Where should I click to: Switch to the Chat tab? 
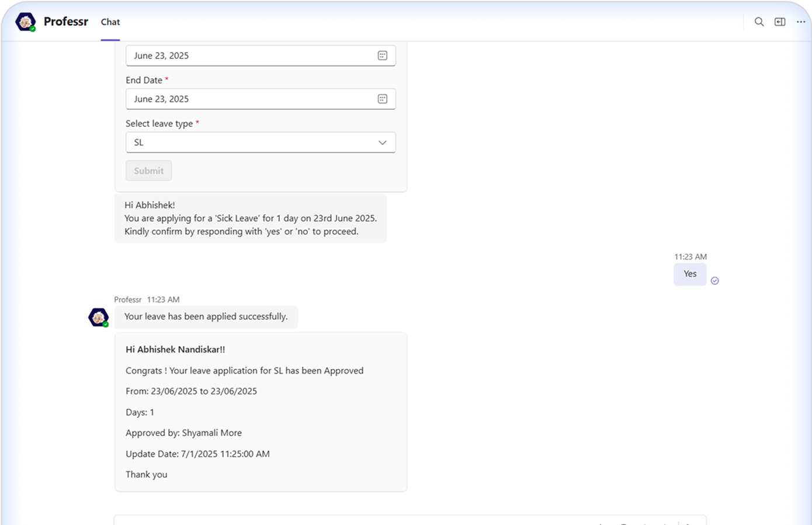(110, 22)
